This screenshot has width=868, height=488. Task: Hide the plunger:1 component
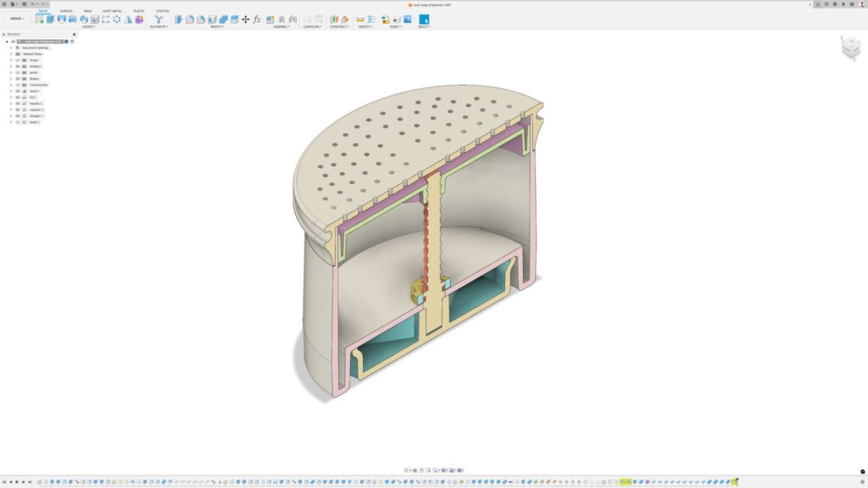[x=17, y=116]
